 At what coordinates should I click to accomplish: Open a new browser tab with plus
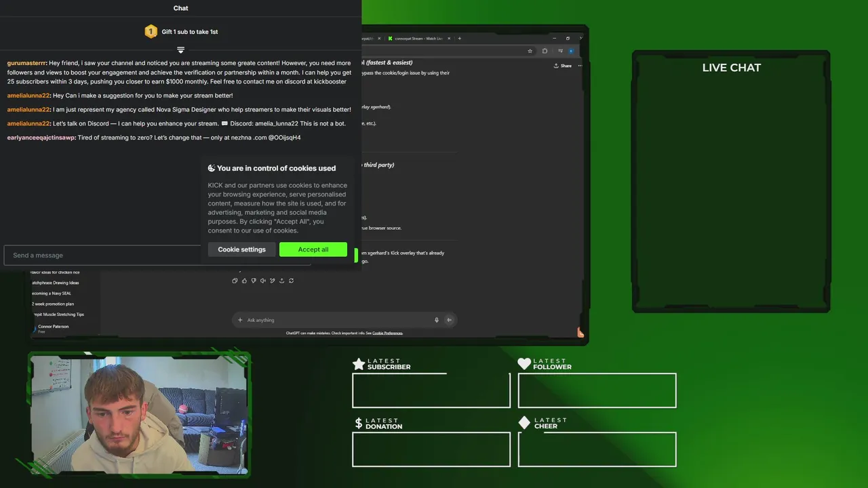(x=460, y=39)
